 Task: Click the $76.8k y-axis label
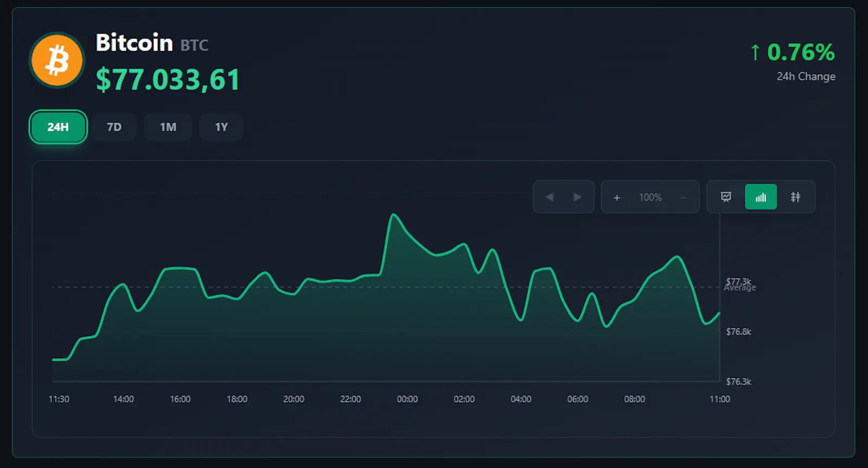pyautogui.click(x=738, y=332)
